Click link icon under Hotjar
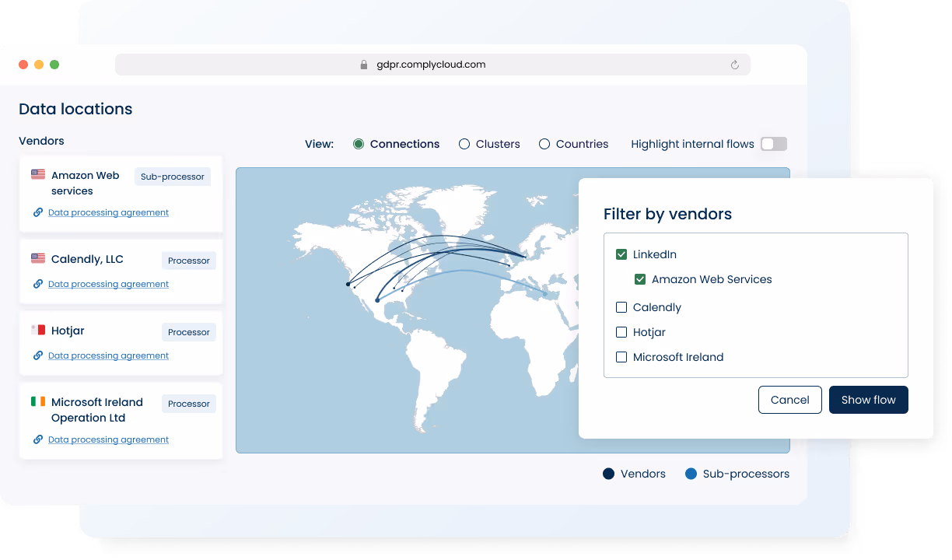Image resolution: width=952 pixels, height=560 pixels. [37, 355]
